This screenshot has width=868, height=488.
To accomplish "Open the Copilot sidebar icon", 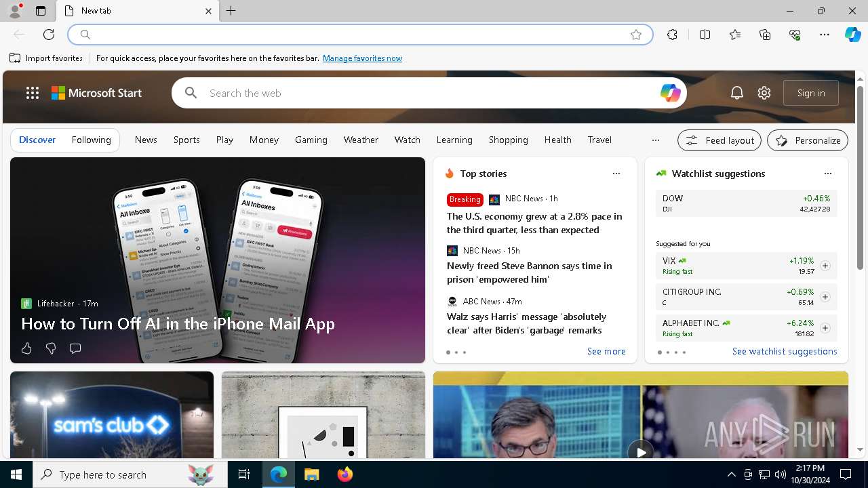I will 852,35.
